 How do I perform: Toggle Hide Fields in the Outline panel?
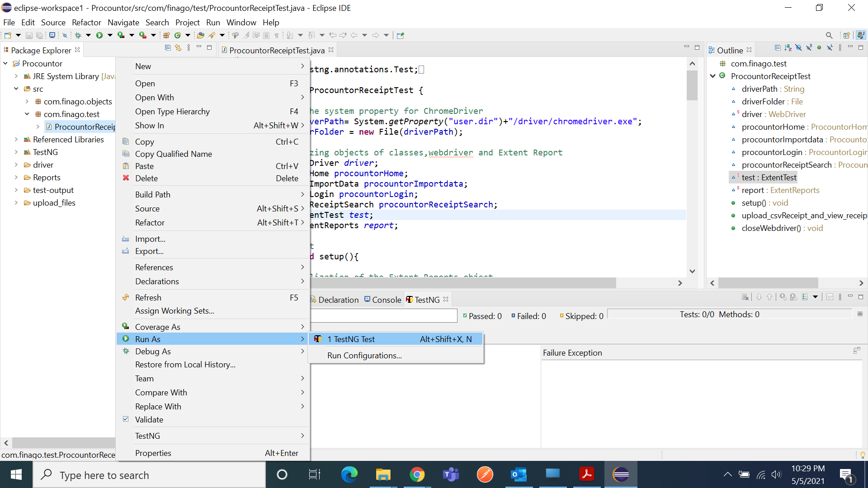798,48
